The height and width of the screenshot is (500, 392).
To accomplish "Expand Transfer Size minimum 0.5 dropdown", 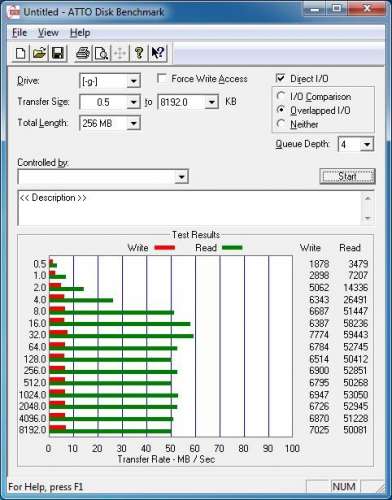I will pos(133,102).
